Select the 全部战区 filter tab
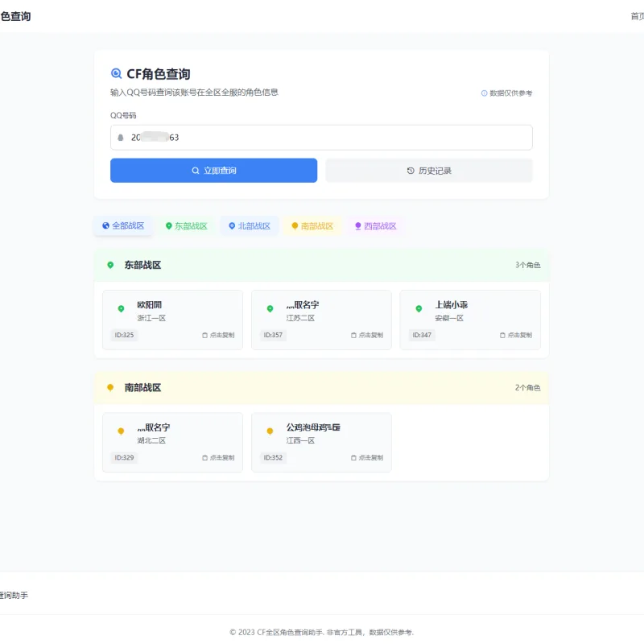 click(x=123, y=226)
